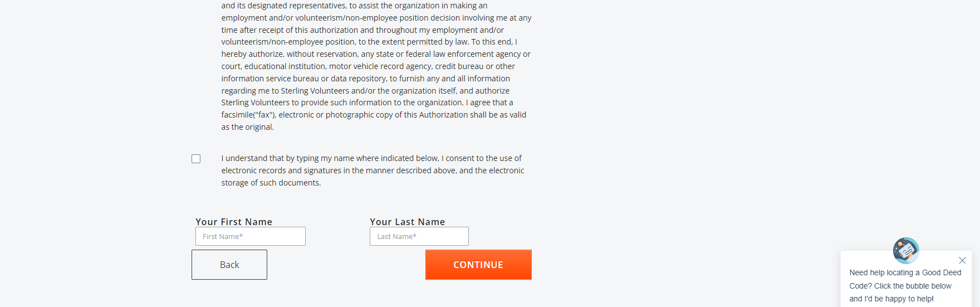Image resolution: width=980 pixels, height=307 pixels.
Task: Click the "electronic records and signatures" consent line
Action: pyautogui.click(x=373, y=170)
